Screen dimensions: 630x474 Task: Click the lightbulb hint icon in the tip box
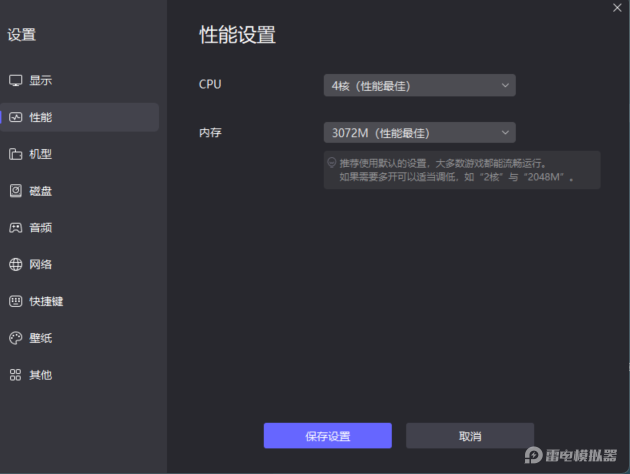pos(331,163)
